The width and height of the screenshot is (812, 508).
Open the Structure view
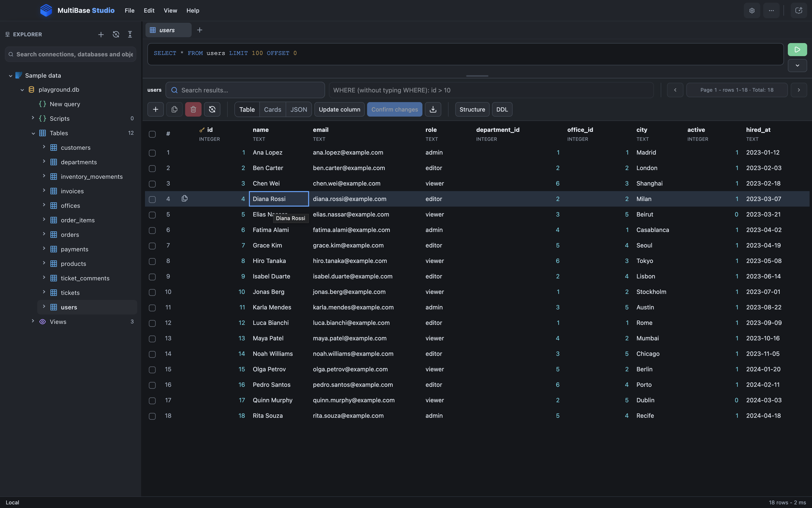point(472,110)
